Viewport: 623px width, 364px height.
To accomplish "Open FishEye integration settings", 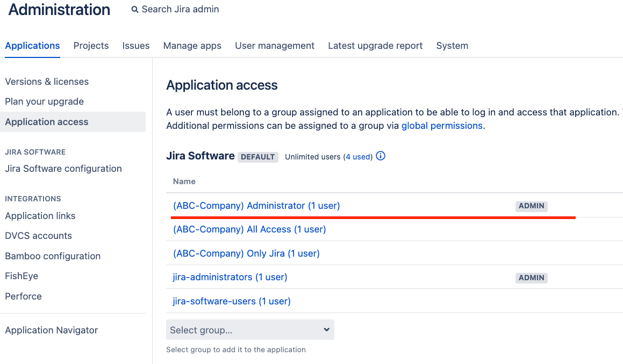I will click(x=22, y=276).
